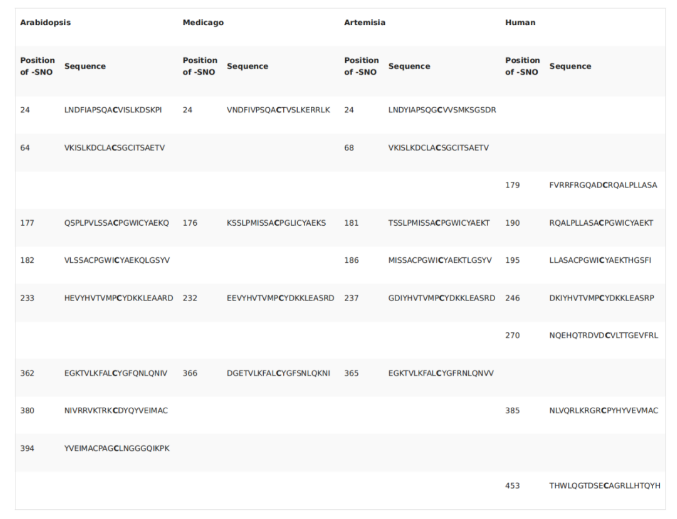Select the sequence LNDFIAPSQACVISLKDSKPI
Viewport: 677px width, 519px height.
click(x=113, y=110)
